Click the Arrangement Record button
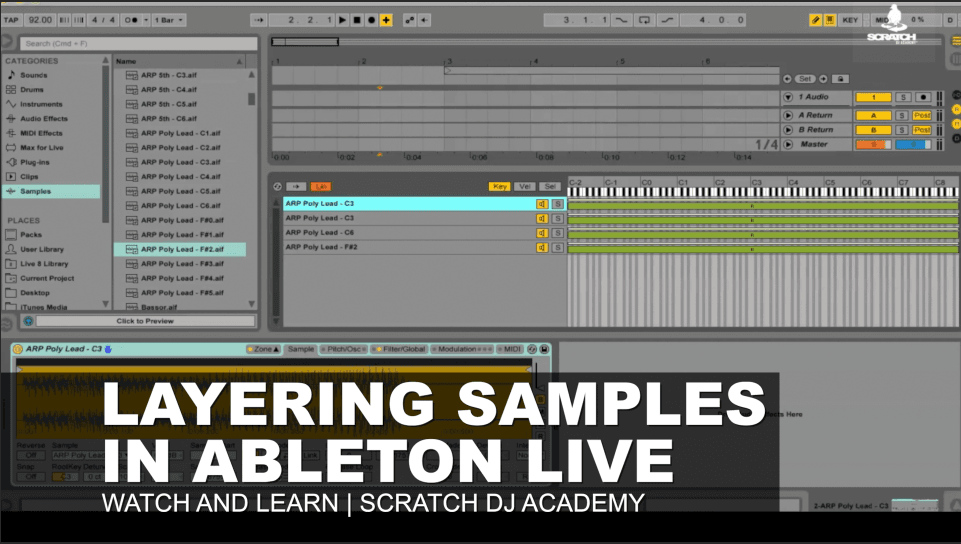Viewport: 961px width, 544px height. 371,20
